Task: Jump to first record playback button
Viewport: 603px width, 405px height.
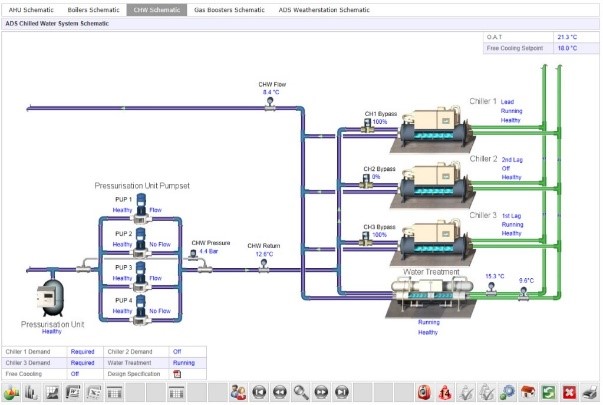Action: point(259,392)
